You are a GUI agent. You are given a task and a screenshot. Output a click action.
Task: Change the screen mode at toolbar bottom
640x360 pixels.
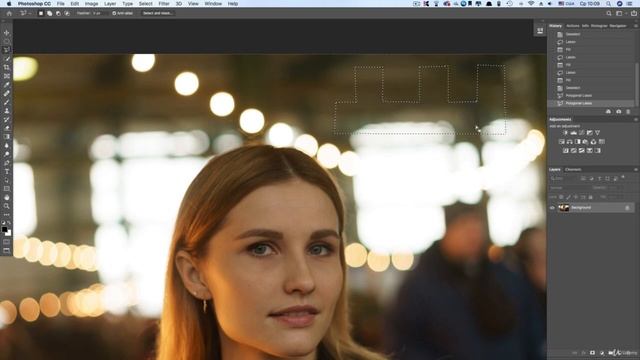7,250
